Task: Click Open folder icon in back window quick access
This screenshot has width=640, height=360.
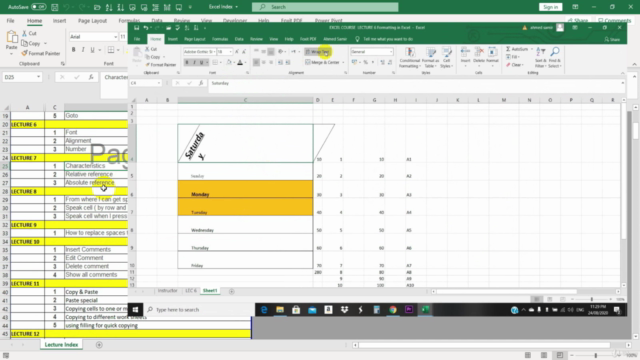Action: [x=97, y=7]
